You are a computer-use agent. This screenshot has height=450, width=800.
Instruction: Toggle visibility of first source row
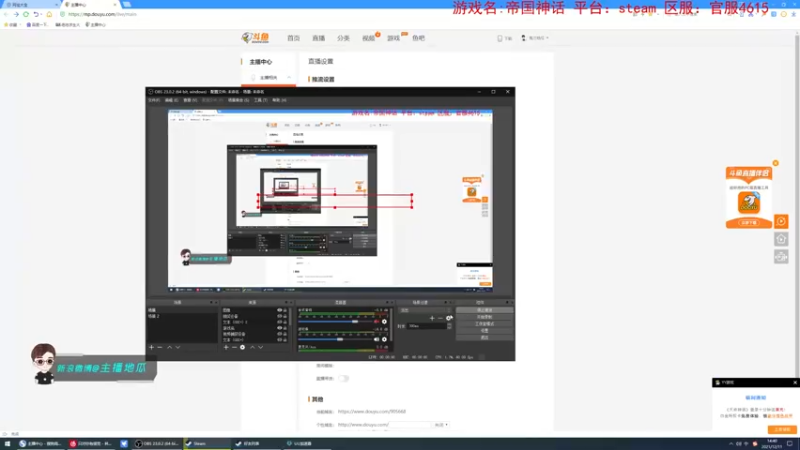coord(280,310)
